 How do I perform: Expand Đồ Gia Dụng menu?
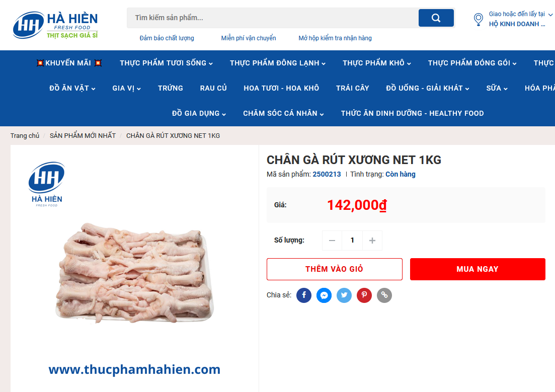point(199,113)
